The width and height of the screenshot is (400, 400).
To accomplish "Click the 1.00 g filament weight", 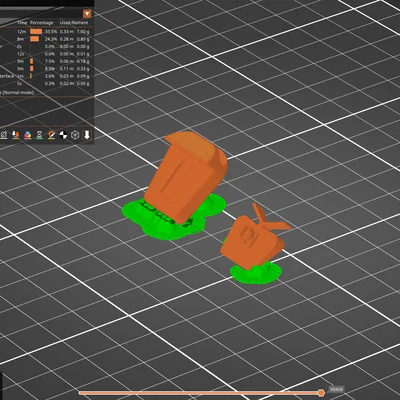I will pyautogui.click(x=83, y=32).
